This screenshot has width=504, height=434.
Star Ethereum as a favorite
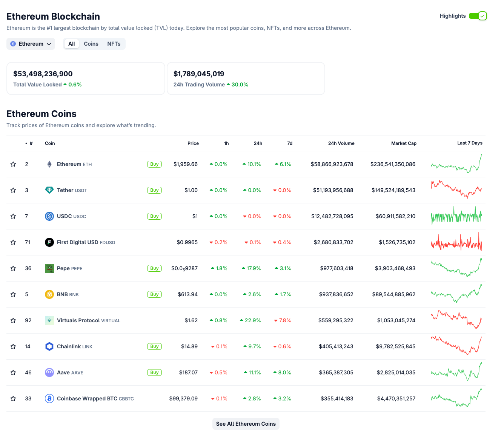pos(13,164)
